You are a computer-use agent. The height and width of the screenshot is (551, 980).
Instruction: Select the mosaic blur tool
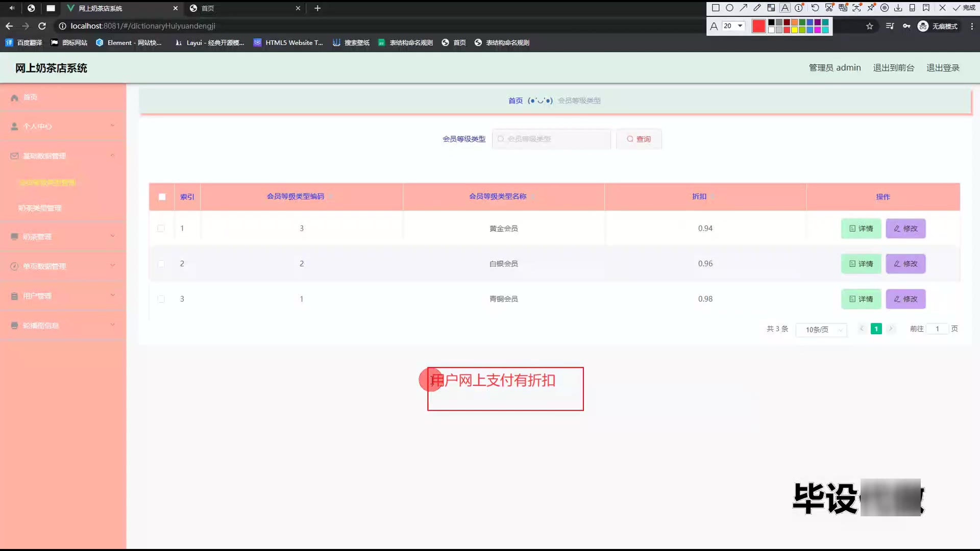click(x=771, y=8)
